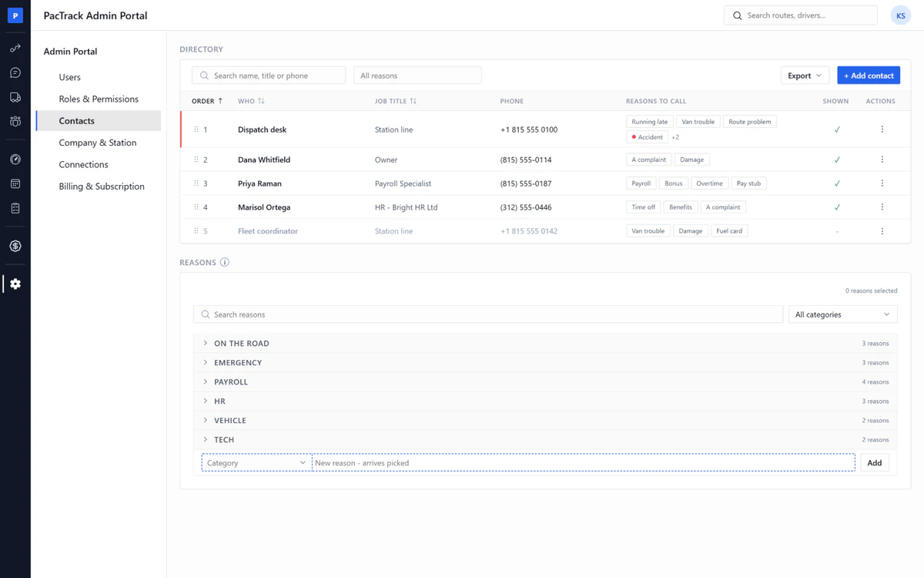Open the KS user avatar

(900, 15)
